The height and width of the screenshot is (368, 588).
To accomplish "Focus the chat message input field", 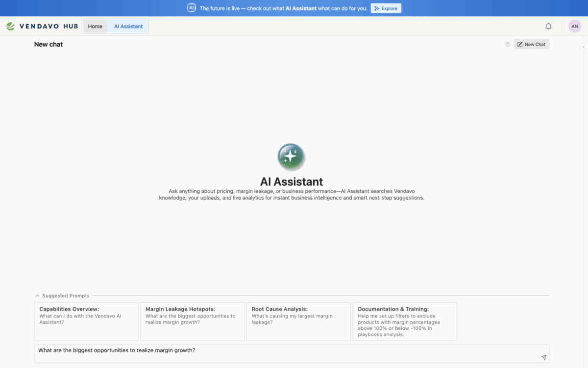I will tap(284, 353).
